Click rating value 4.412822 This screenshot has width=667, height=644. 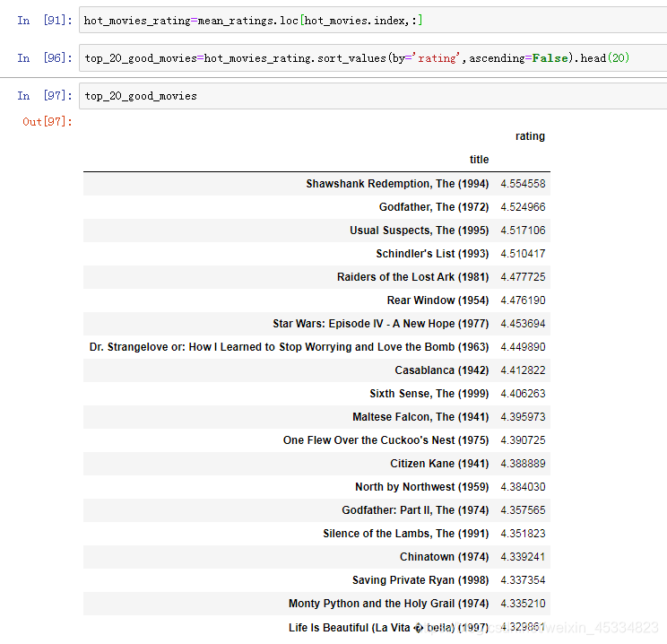[523, 370]
